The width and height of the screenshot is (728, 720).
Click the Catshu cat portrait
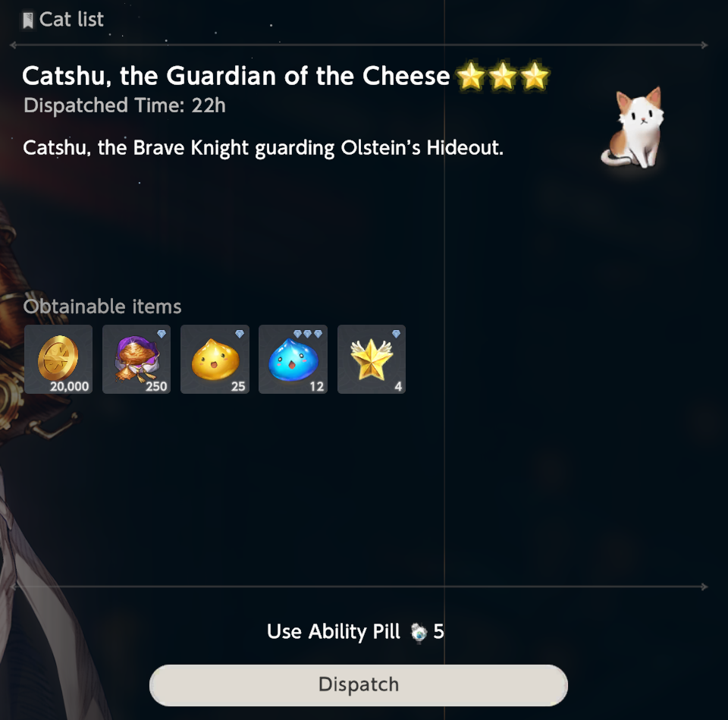pyautogui.click(x=632, y=127)
